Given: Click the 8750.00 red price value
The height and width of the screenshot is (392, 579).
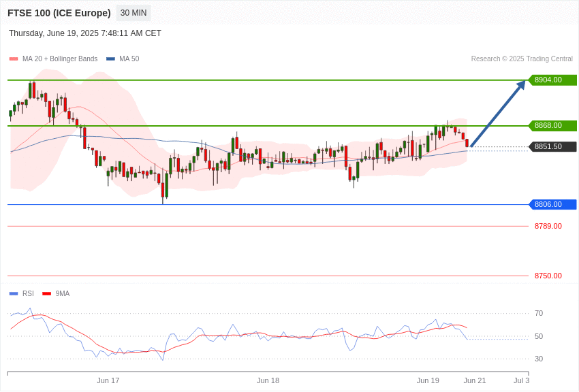Looking at the screenshot, I should (x=548, y=276).
